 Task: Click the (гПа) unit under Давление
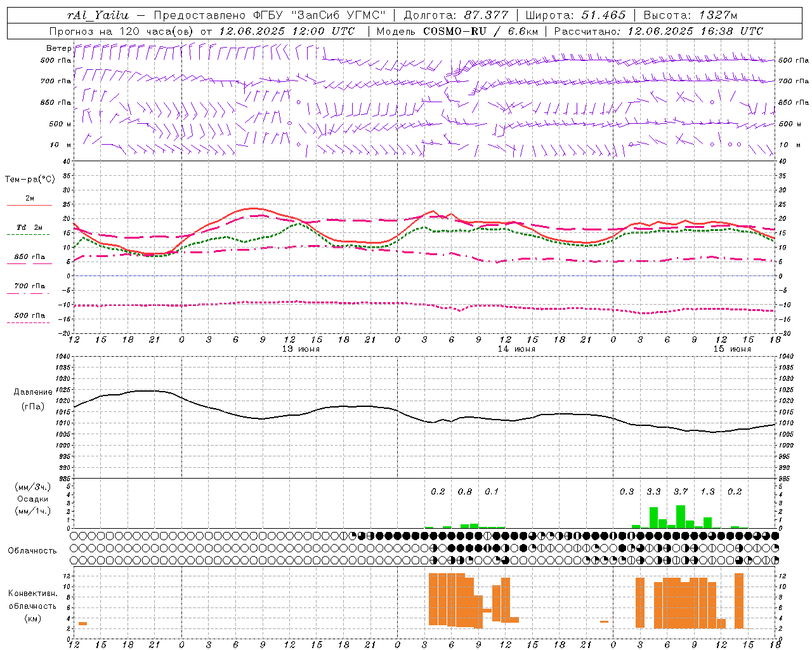[33, 406]
